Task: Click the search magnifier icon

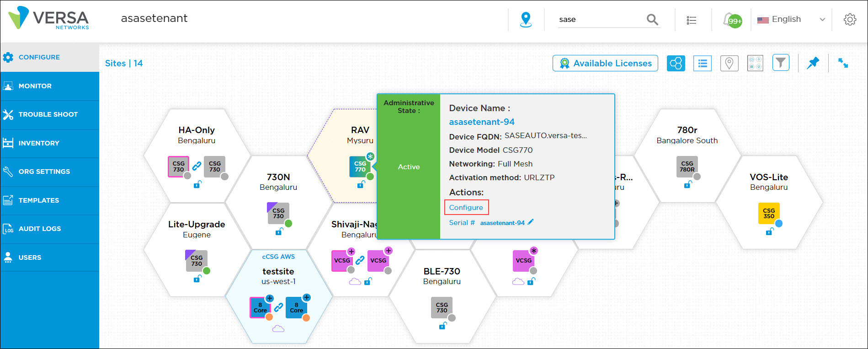Action: coord(652,19)
